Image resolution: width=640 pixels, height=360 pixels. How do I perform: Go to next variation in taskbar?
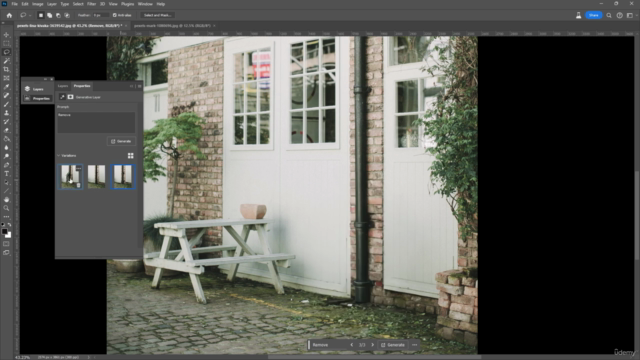373,345
